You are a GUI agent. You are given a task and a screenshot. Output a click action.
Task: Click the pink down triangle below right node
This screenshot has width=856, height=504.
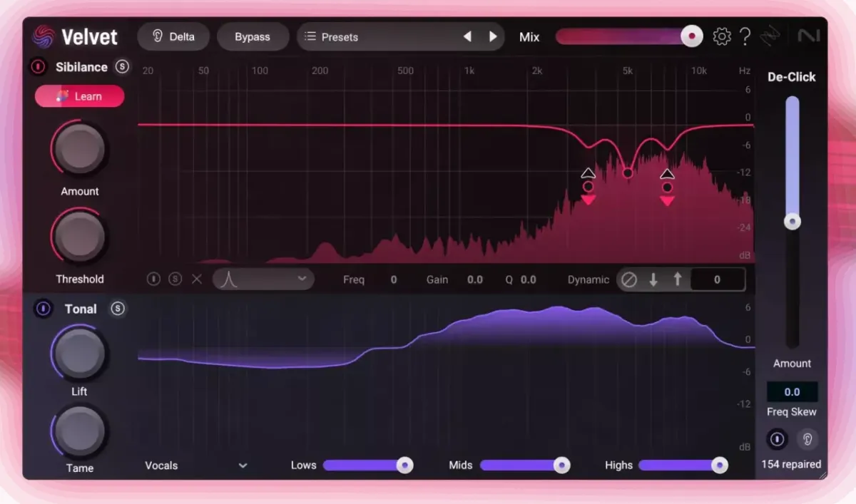click(x=667, y=201)
